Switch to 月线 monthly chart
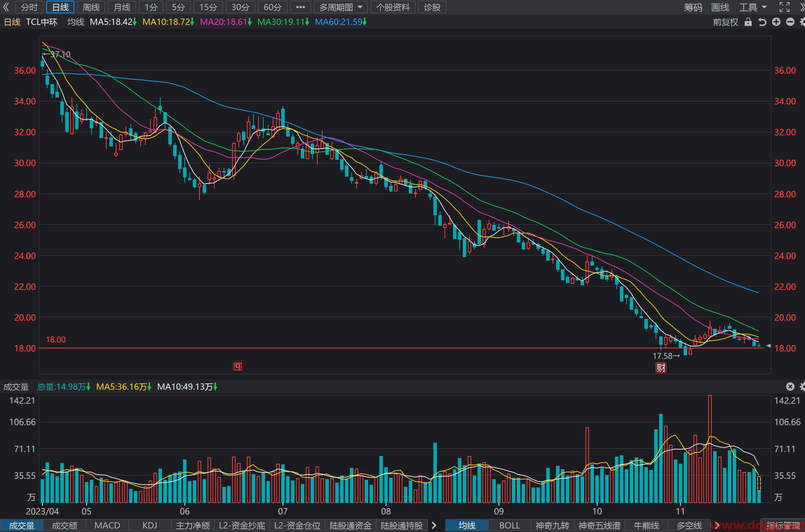This screenshot has height=532, width=805. [x=122, y=7]
